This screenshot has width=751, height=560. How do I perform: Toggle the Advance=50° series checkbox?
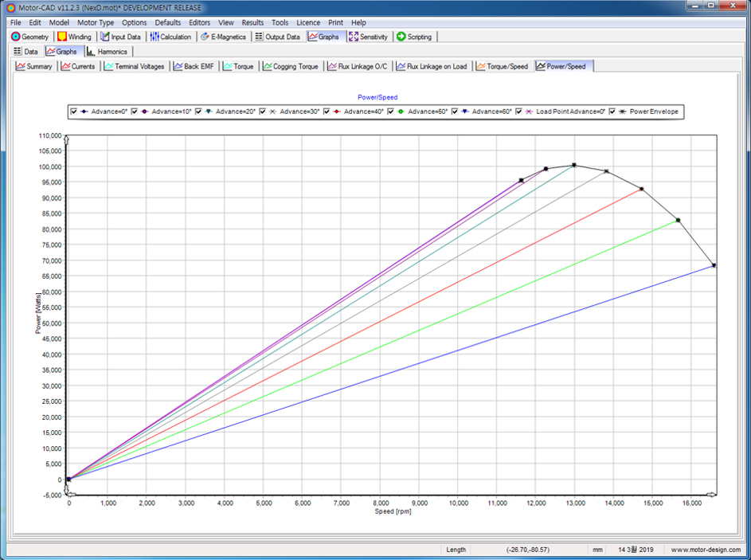(x=390, y=112)
